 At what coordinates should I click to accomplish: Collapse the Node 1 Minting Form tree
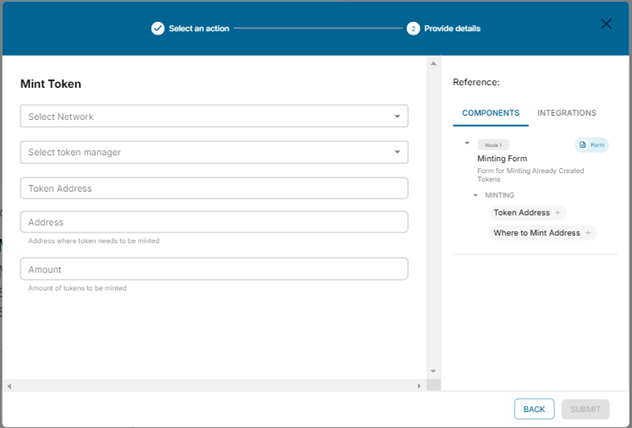point(467,143)
